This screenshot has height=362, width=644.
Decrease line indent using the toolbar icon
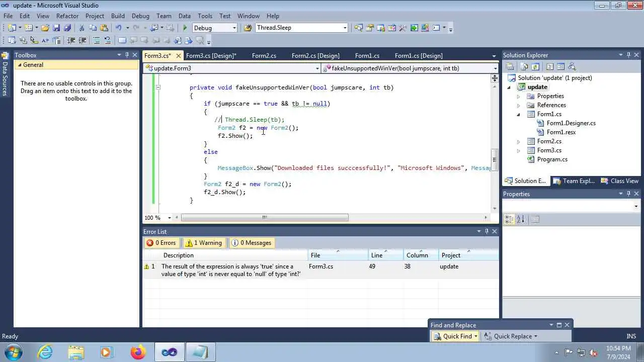(71, 40)
